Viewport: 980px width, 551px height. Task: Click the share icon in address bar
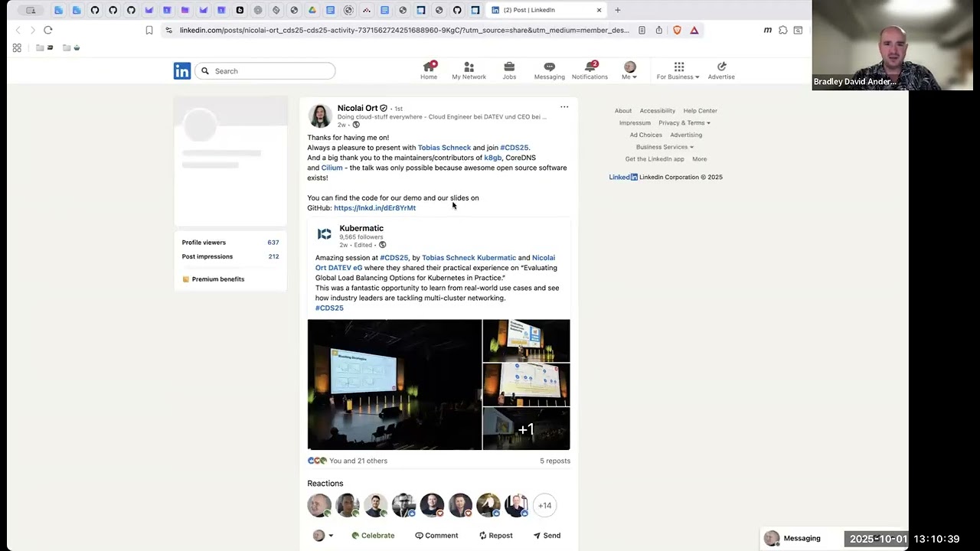[658, 30]
